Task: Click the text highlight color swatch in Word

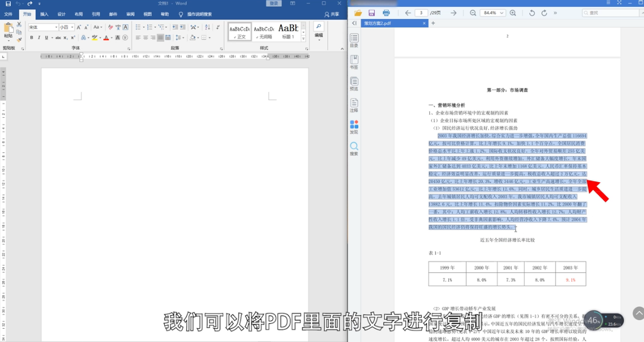Action: pos(95,38)
